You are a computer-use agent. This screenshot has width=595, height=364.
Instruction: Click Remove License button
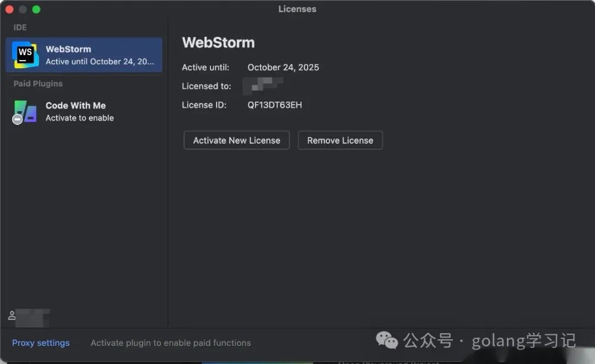point(340,140)
